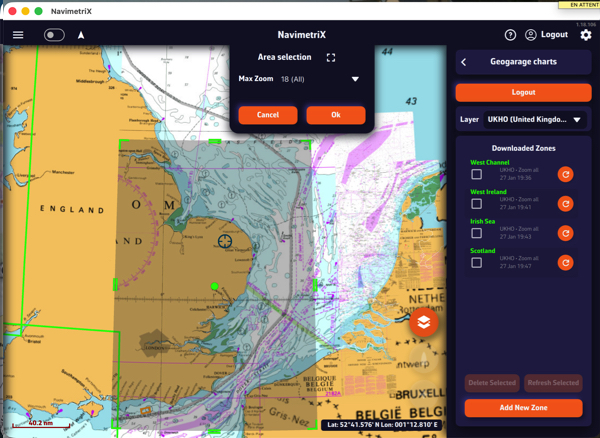Viewport: 600px width, 438px height.
Task: Refresh the Irish Sea zone
Action: click(565, 233)
